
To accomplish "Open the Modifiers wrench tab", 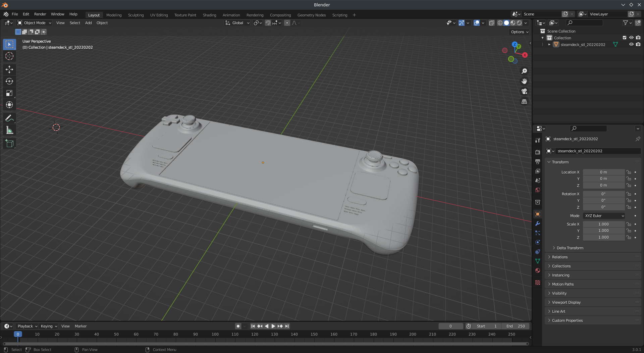I will click(x=538, y=223).
